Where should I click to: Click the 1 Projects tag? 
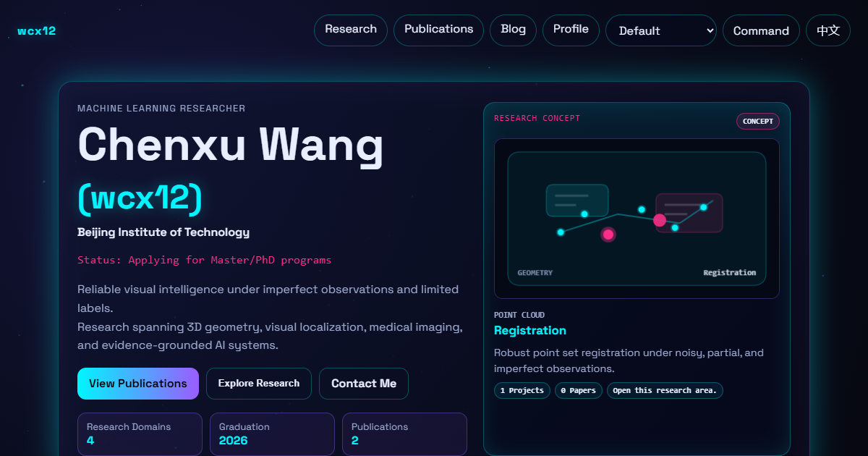(x=522, y=391)
